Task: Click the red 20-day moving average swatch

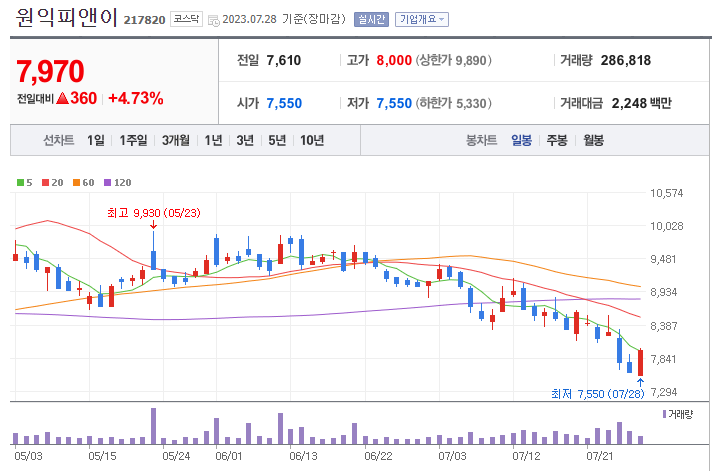Action: [x=45, y=183]
